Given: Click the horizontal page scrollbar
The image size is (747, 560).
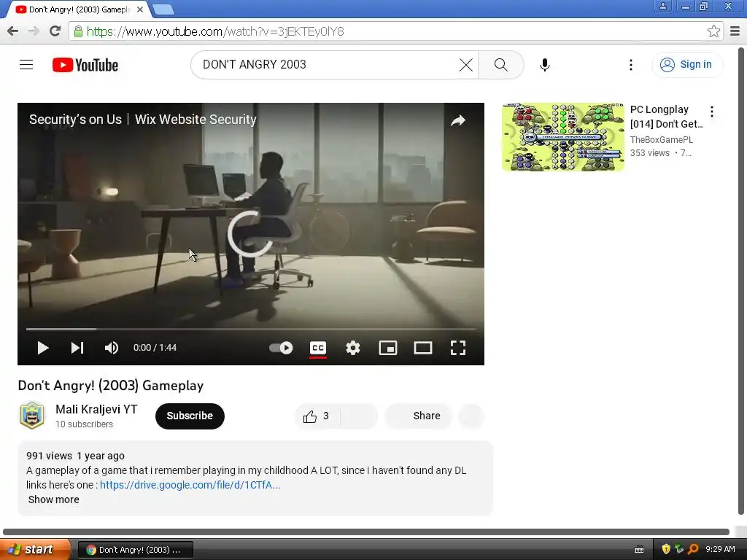Looking at the screenshot, I should (x=366, y=532).
